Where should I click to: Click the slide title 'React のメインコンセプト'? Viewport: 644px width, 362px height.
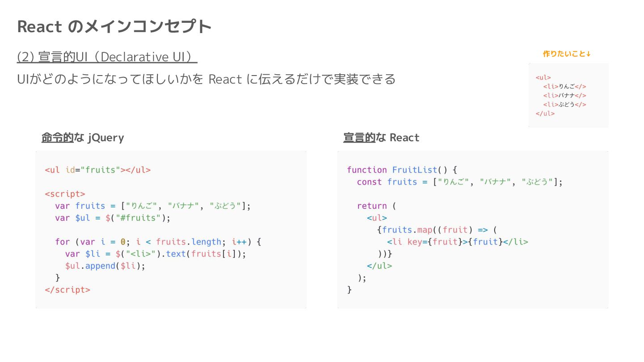coord(114,26)
